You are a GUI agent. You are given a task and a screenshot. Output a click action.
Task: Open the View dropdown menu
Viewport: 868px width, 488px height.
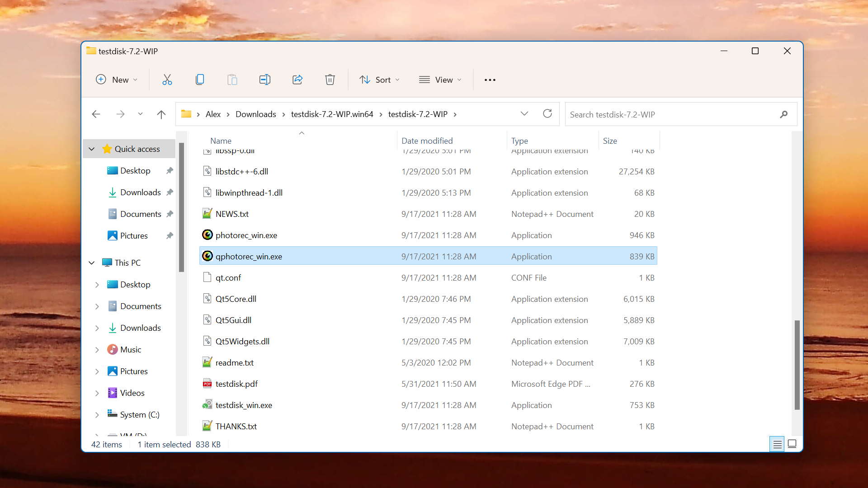pos(440,80)
